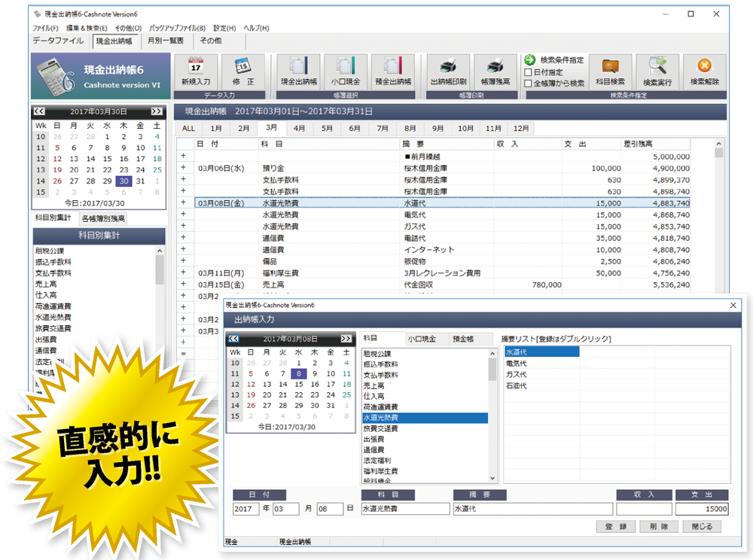The image size is (753, 560).
Task: Click the 新規入力 calendar icon
Action: [x=196, y=66]
